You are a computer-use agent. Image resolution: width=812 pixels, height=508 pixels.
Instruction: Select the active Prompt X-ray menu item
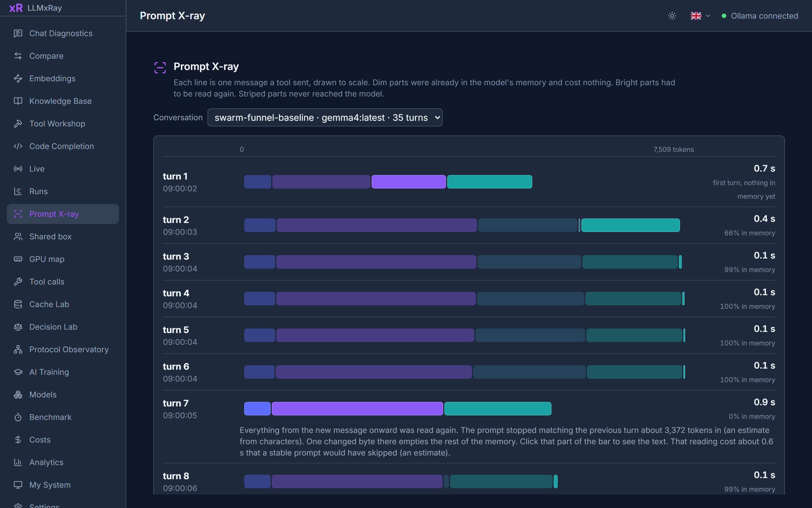point(63,214)
